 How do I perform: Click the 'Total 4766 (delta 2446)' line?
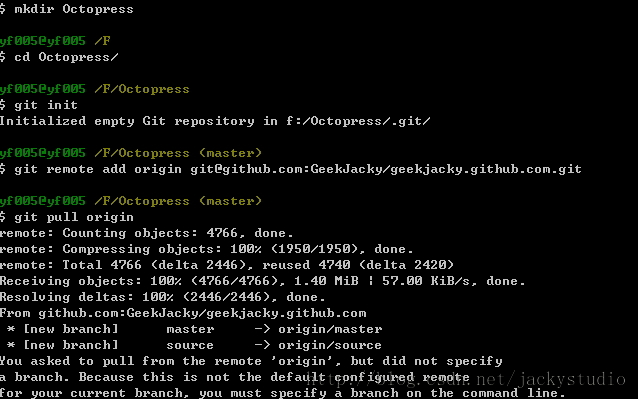coord(227,265)
